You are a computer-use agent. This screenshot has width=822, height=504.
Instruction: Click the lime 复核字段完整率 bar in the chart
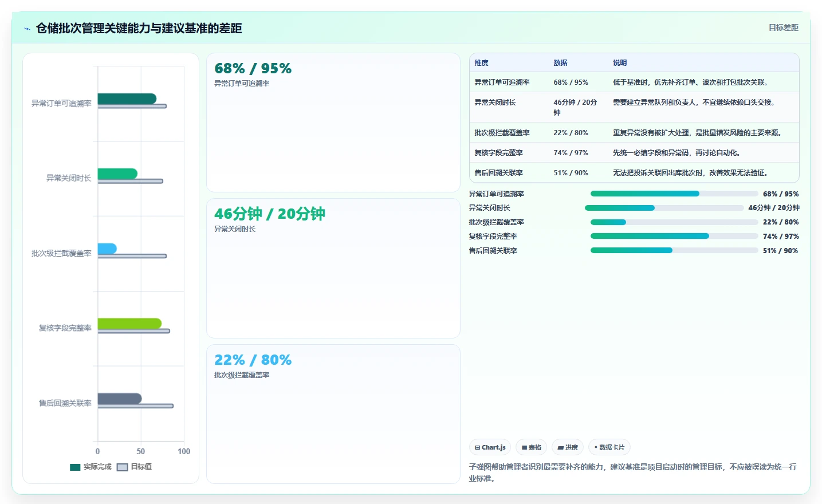[129, 324]
